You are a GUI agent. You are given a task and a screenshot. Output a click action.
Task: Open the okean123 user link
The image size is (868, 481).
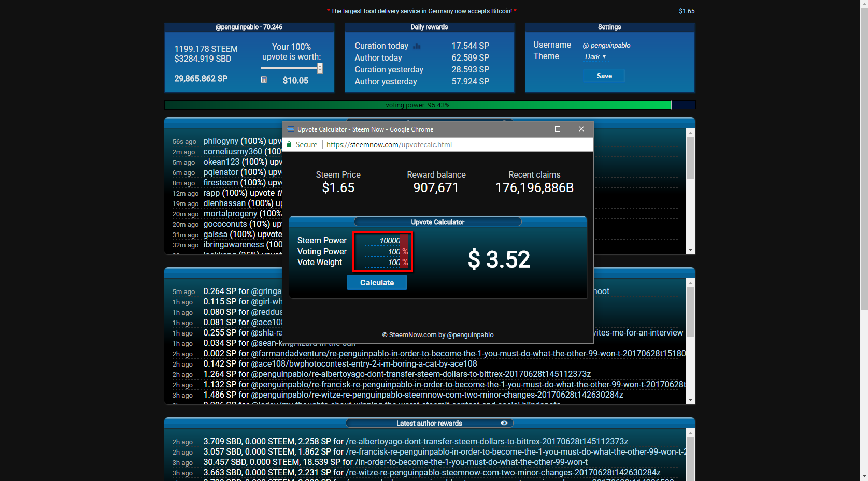pyautogui.click(x=221, y=162)
